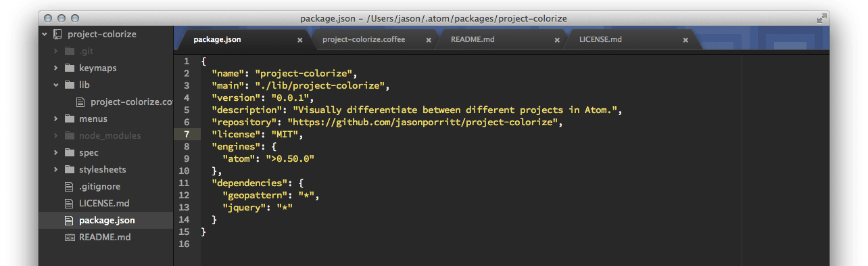The height and width of the screenshot is (266, 868).
Task: Close the project-colorize.coffee tab
Action: (x=429, y=40)
